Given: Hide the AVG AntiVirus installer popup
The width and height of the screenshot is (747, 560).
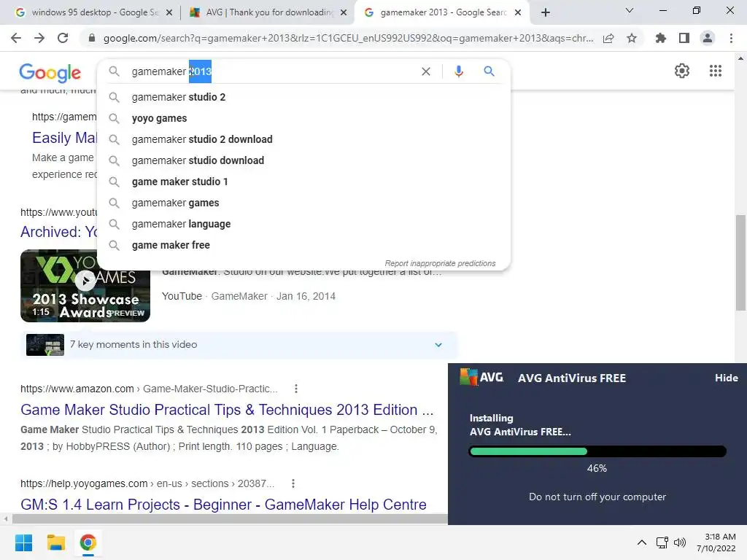Looking at the screenshot, I should (x=726, y=378).
